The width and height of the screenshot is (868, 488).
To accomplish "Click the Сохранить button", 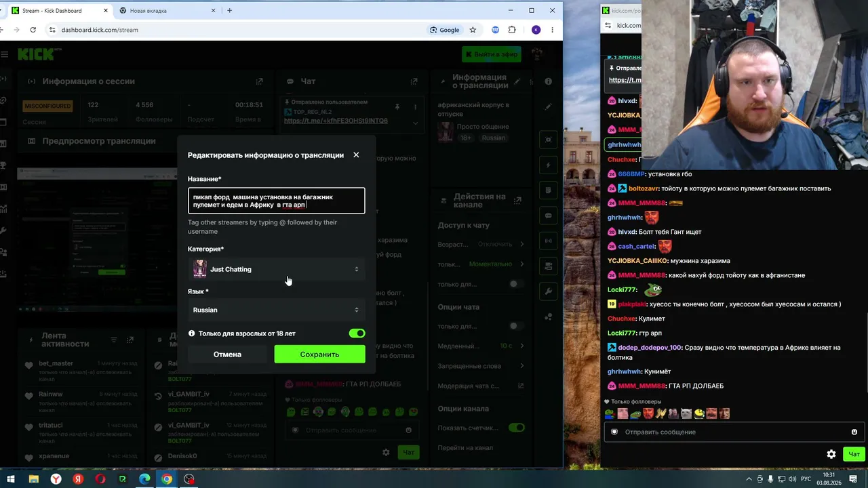I will tap(319, 354).
